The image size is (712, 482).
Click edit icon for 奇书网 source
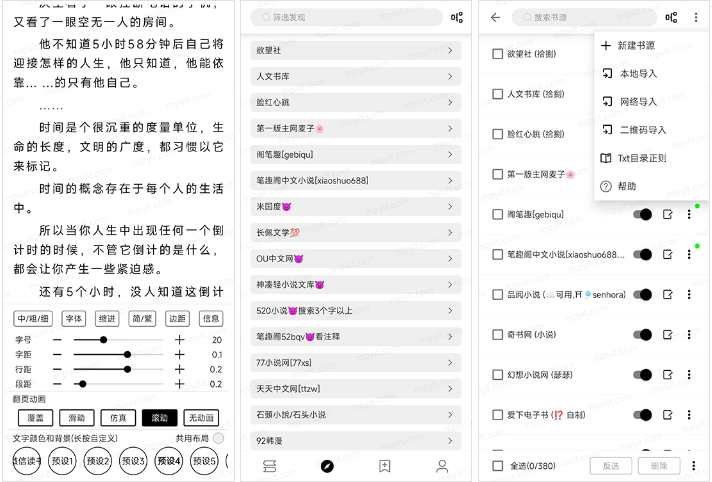click(x=668, y=335)
